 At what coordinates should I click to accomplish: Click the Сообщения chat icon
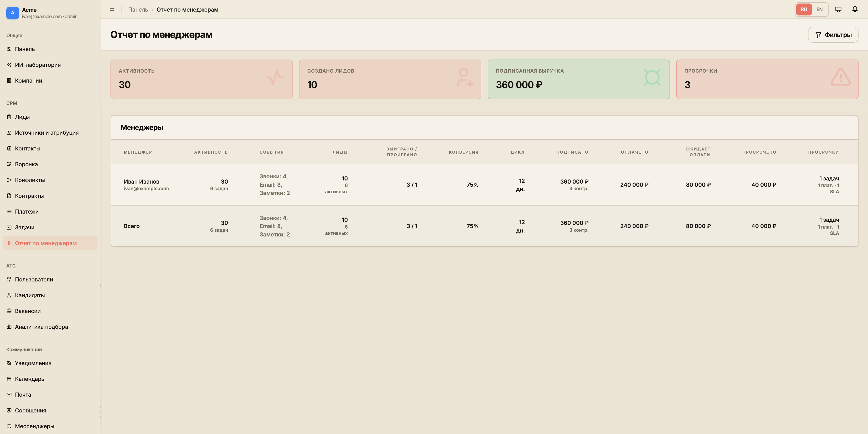tap(9, 410)
